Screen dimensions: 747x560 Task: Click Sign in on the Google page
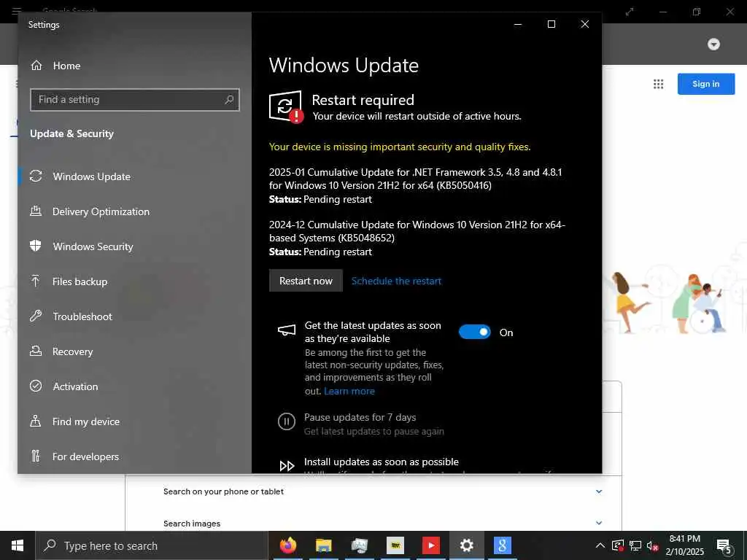point(706,84)
